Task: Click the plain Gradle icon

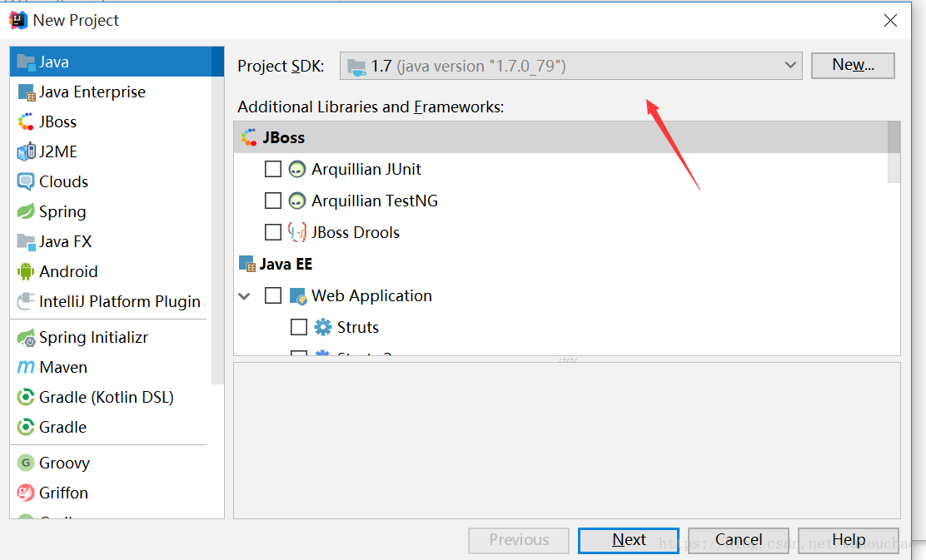Action: pyautogui.click(x=26, y=427)
